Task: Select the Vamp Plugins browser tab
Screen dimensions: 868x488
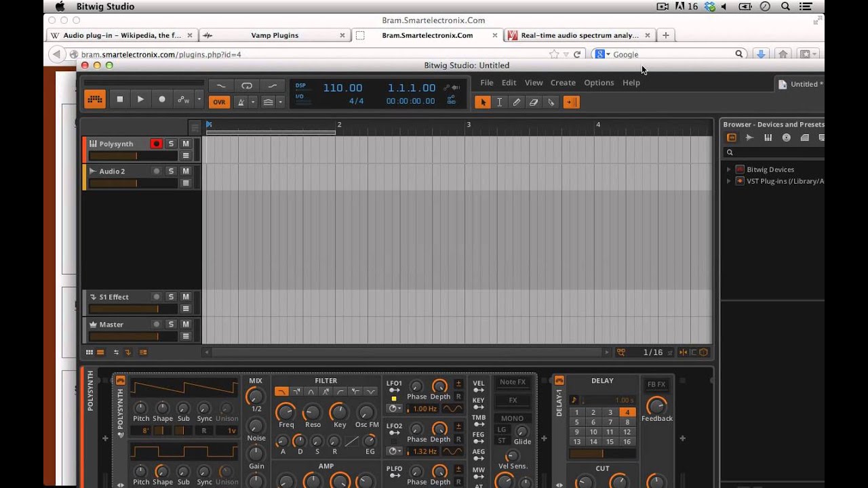Action: point(275,35)
